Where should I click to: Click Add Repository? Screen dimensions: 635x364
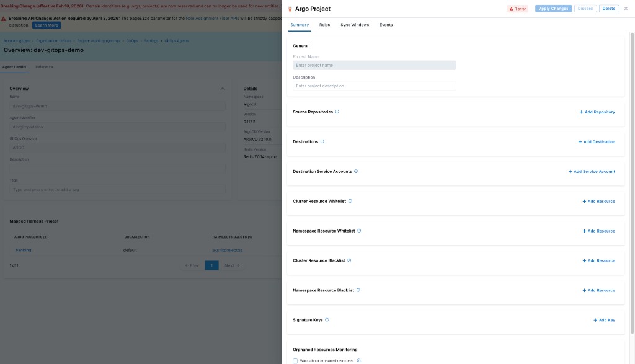tap(597, 112)
